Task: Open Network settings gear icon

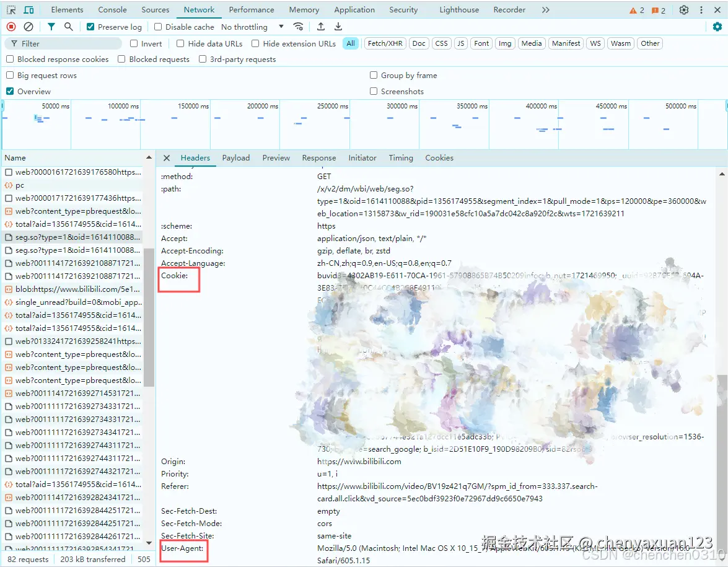Action: [717, 27]
